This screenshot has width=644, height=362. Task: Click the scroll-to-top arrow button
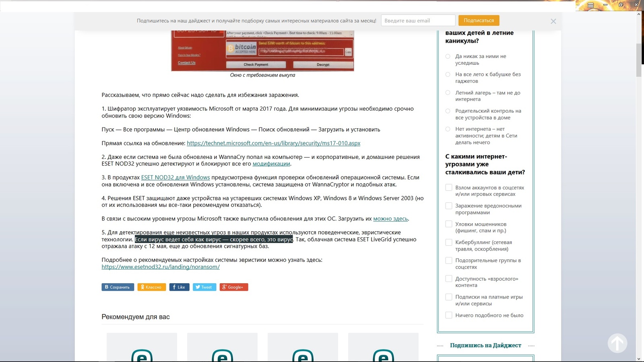617,343
